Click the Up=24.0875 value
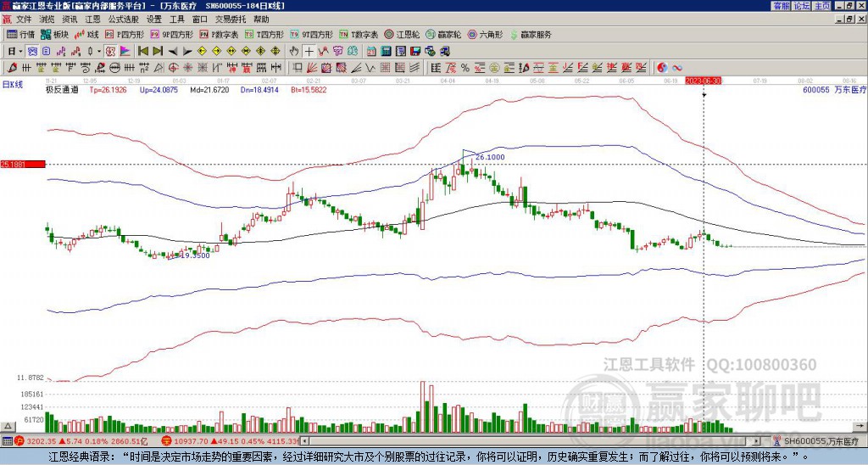 coord(159,89)
